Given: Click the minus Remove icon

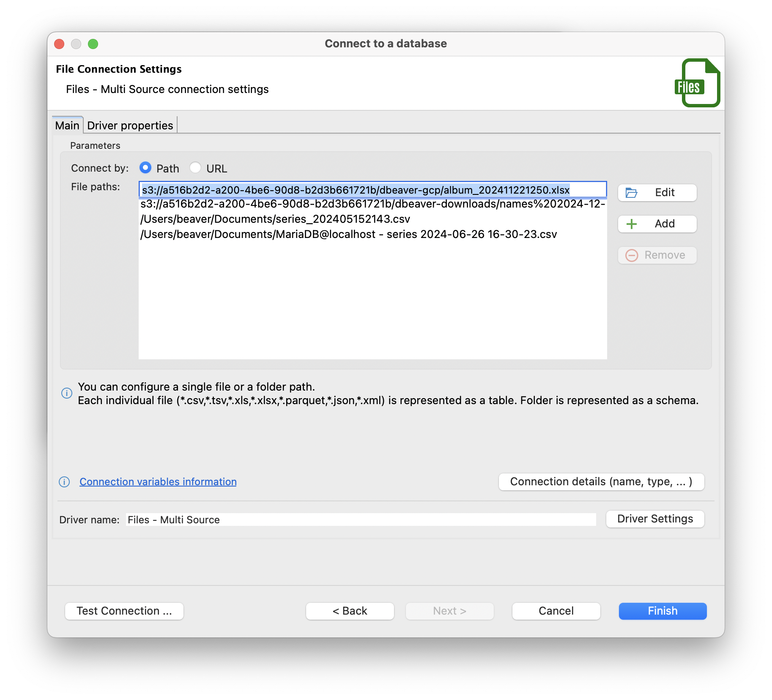Looking at the screenshot, I should (632, 255).
